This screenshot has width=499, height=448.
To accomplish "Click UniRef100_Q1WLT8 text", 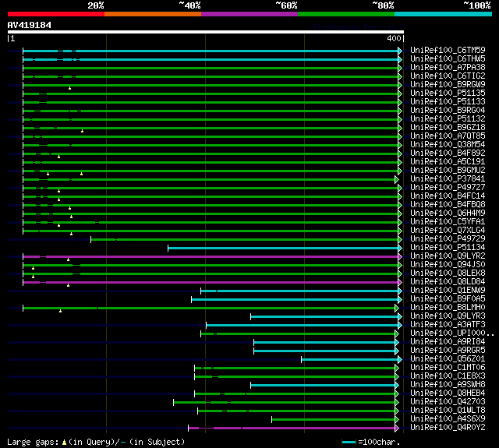I will (x=448, y=411).
